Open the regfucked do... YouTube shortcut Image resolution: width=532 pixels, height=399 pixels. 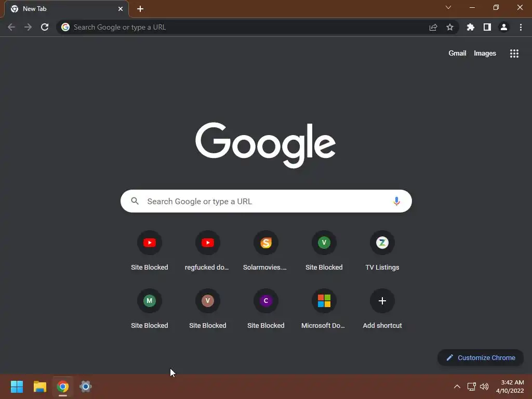207,251
